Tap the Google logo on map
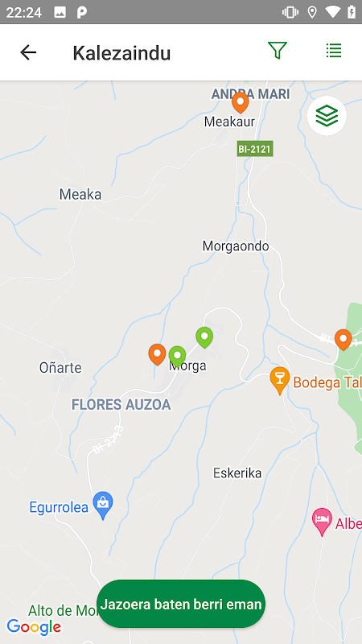The height and width of the screenshot is (644, 362). click(34, 627)
